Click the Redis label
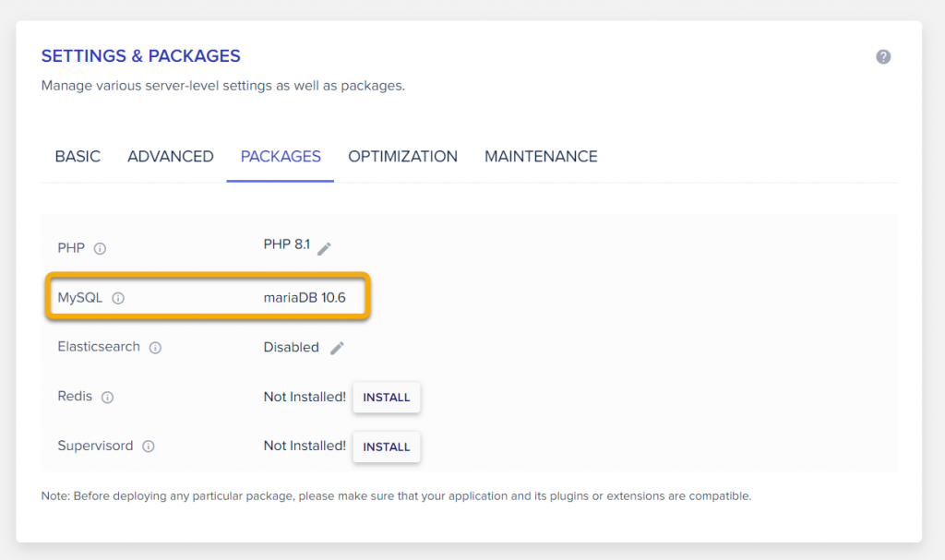 tap(75, 396)
